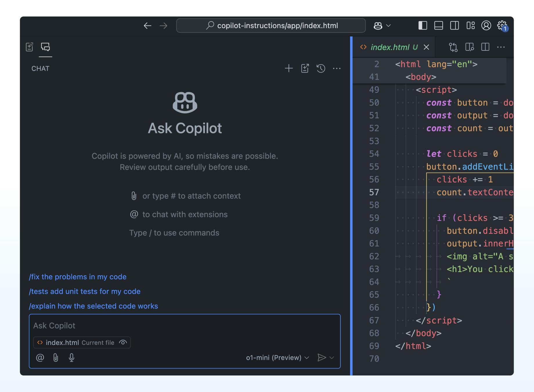Click the </body> closing tag line
The height and width of the screenshot is (392, 534).
point(423,333)
